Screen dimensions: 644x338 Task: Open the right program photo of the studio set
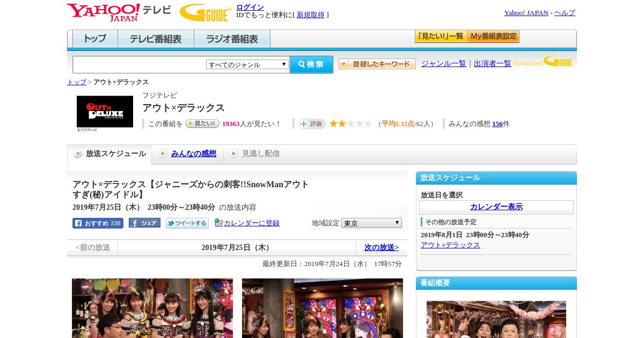tap(323, 308)
